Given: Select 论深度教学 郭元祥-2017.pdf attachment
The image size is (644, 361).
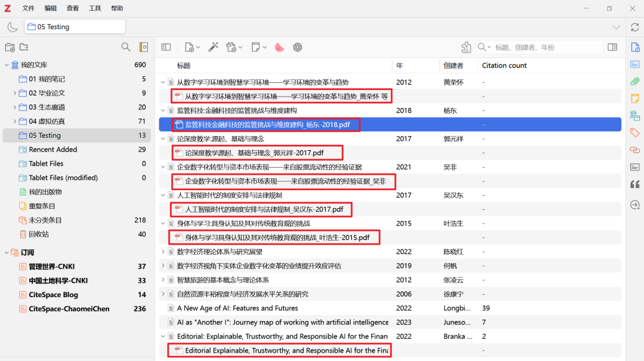Looking at the screenshot, I should (254, 153).
